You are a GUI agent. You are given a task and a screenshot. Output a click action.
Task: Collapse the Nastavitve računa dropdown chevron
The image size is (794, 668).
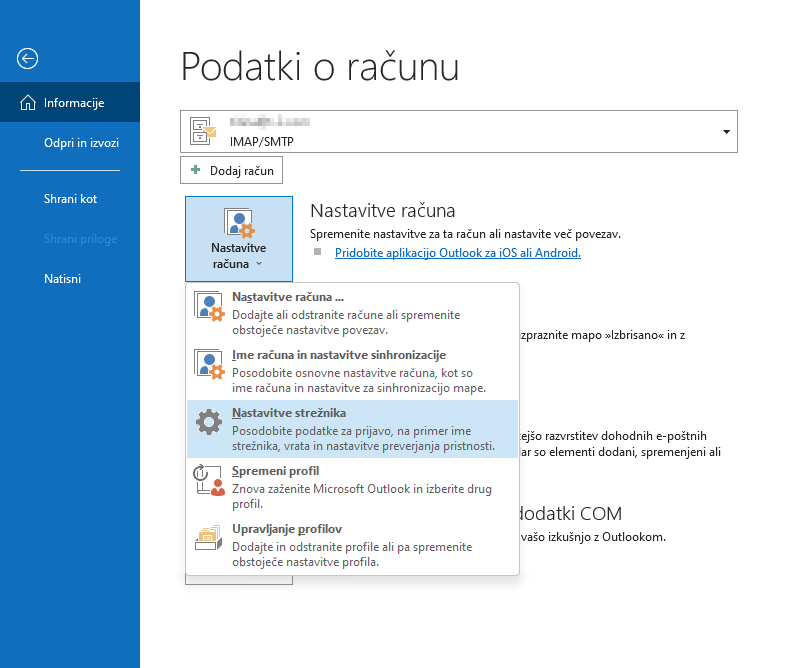click(259, 265)
